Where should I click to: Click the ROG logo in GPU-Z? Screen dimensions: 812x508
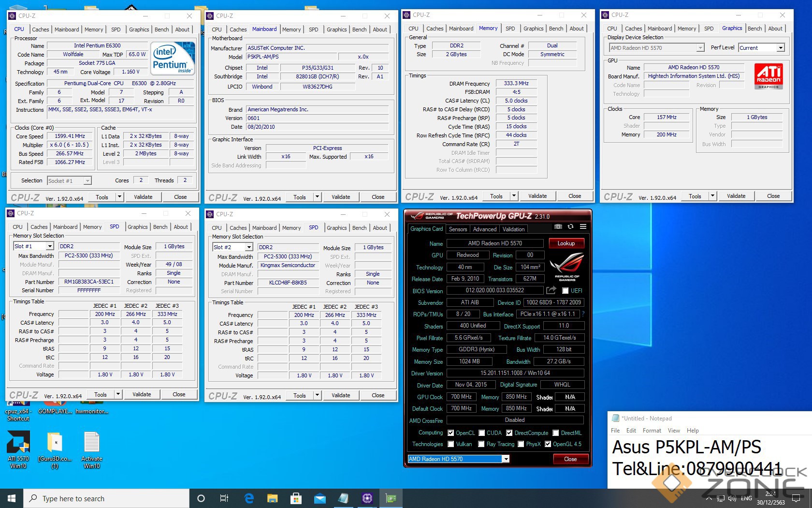567,266
